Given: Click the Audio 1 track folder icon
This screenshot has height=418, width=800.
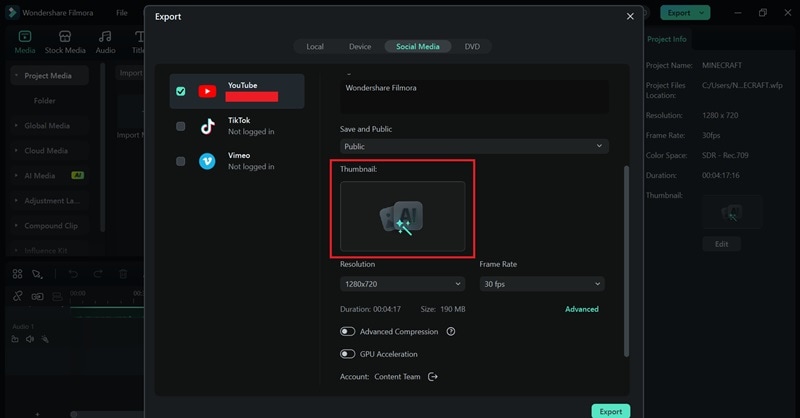Looking at the screenshot, I should click(15, 339).
